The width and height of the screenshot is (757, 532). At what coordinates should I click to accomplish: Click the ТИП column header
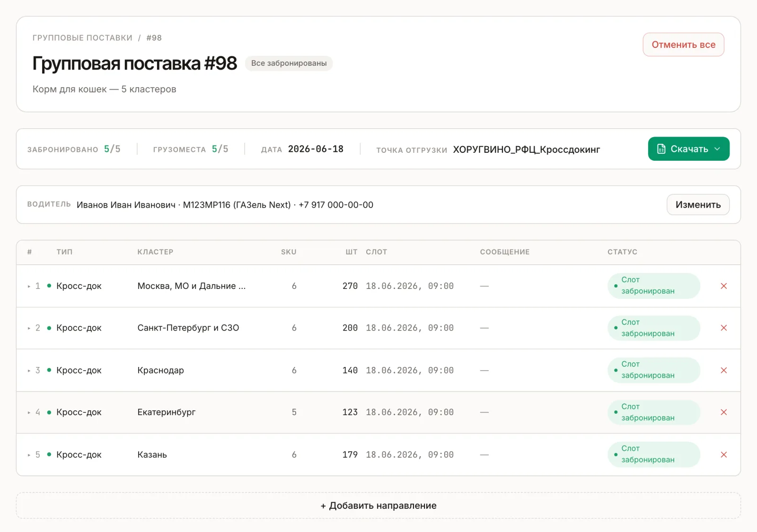pos(64,252)
